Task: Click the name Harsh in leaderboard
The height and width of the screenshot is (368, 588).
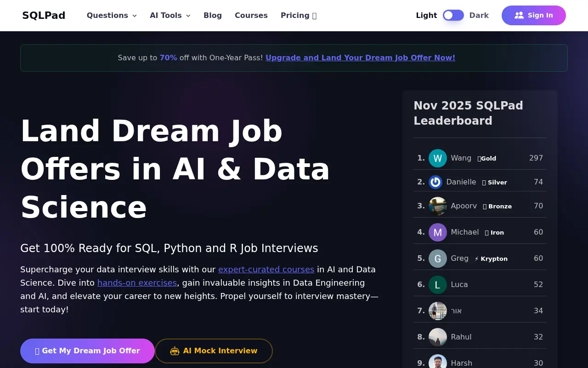Action: (x=462, y=363)
